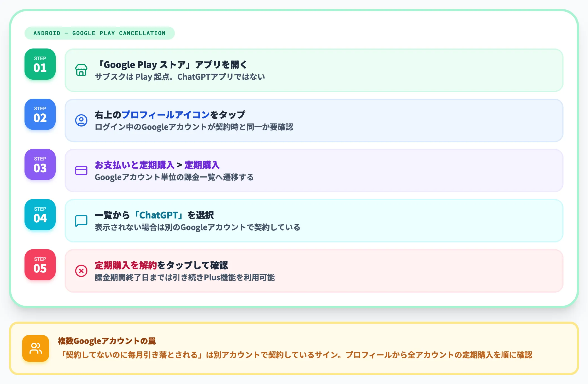The image size is (588, 384).
Task: Click the teal STEP 04 badge
Action: pos(40,215)
